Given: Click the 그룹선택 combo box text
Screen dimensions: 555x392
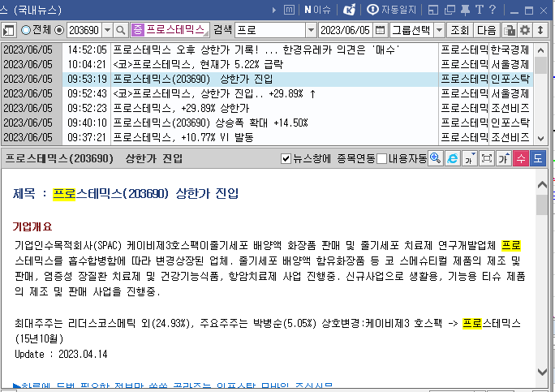Looking at the screenshot, I should coord(411,30).
